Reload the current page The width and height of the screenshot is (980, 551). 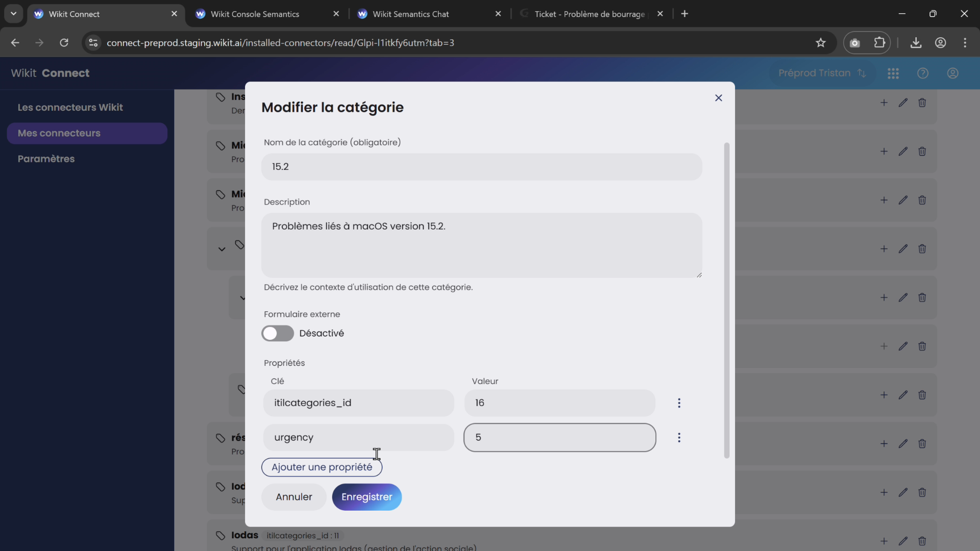pyautogui.click(x=64, y=43)
